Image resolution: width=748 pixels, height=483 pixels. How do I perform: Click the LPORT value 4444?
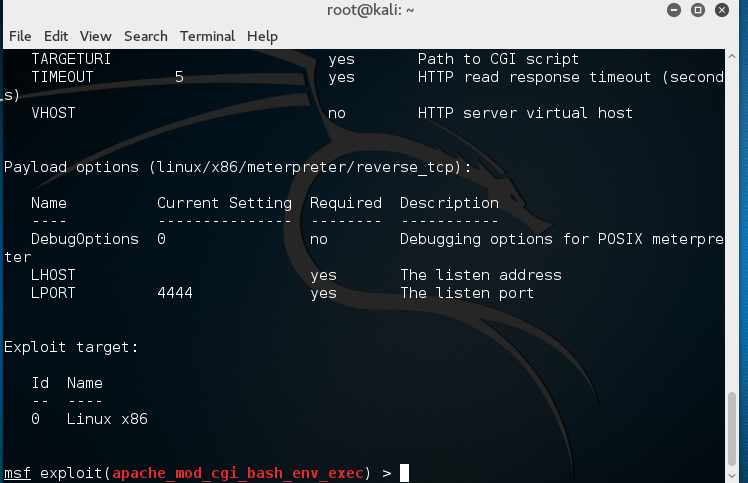tap(175, 293)
